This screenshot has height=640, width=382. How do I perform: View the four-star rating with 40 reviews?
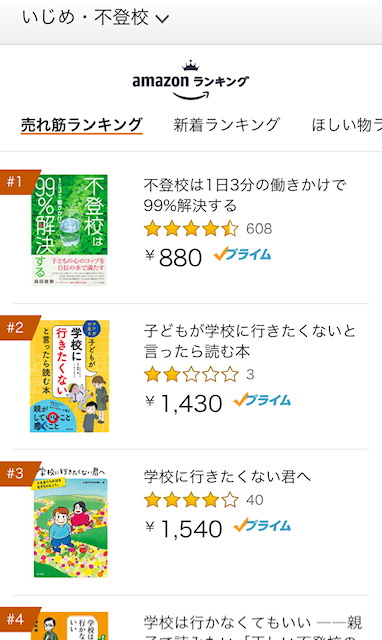(x=204, y=500)
